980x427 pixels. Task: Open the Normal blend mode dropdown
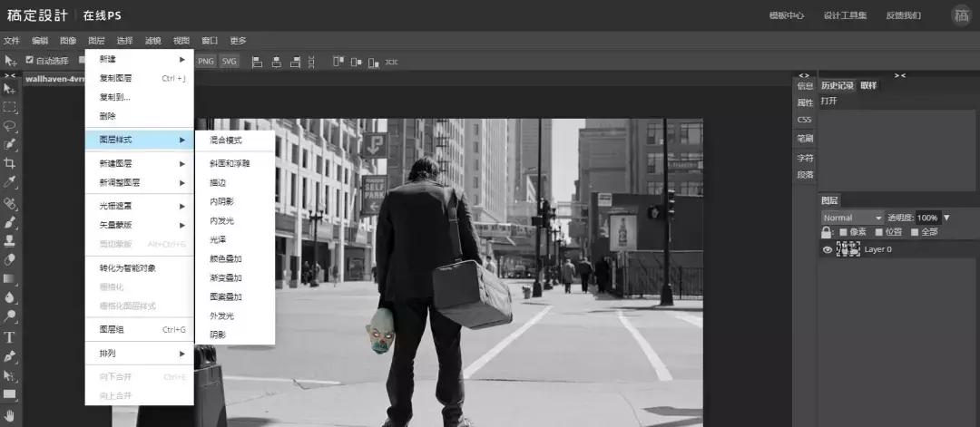851,218
